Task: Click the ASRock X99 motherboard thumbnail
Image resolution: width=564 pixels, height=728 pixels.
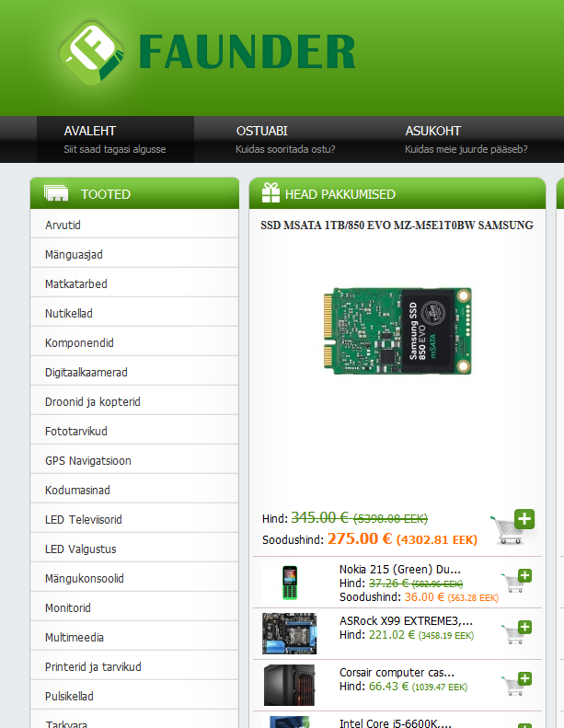Action: 289,634
